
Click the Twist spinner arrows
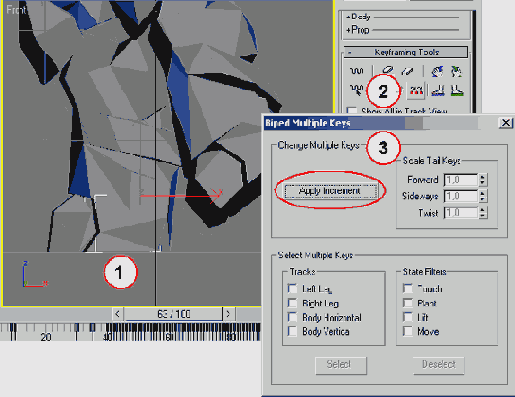(x=482, y=212)
